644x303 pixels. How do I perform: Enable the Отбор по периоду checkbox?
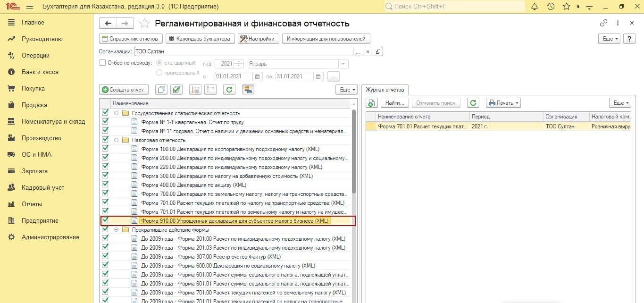(102, 63)
